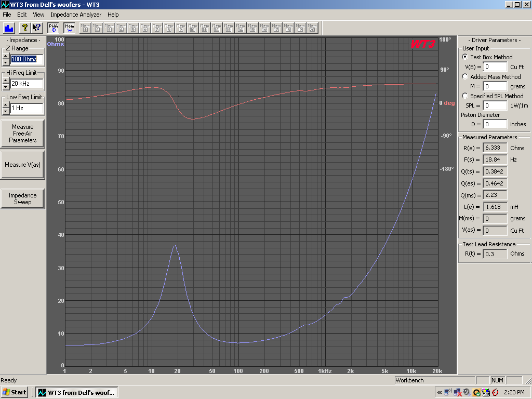Start an Impedance Sweep
The width and height of the screenshot is (532, 399).
(22, 198)
